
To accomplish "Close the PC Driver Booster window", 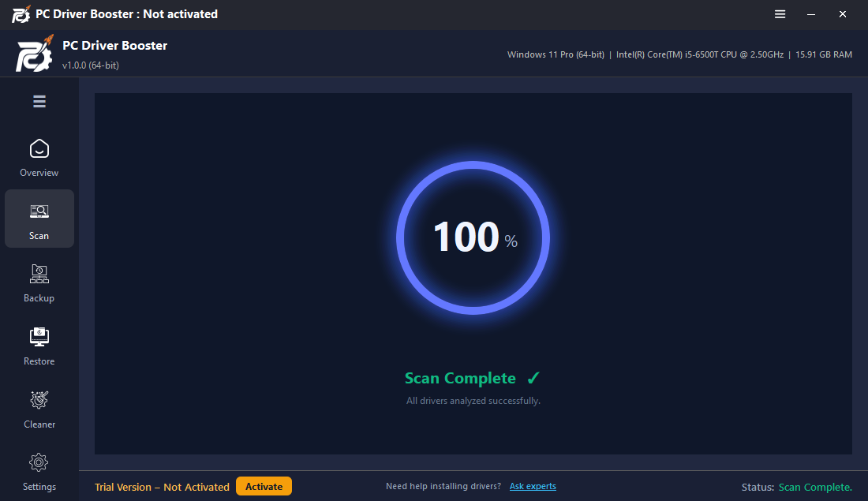I will (x=843, y=14).
